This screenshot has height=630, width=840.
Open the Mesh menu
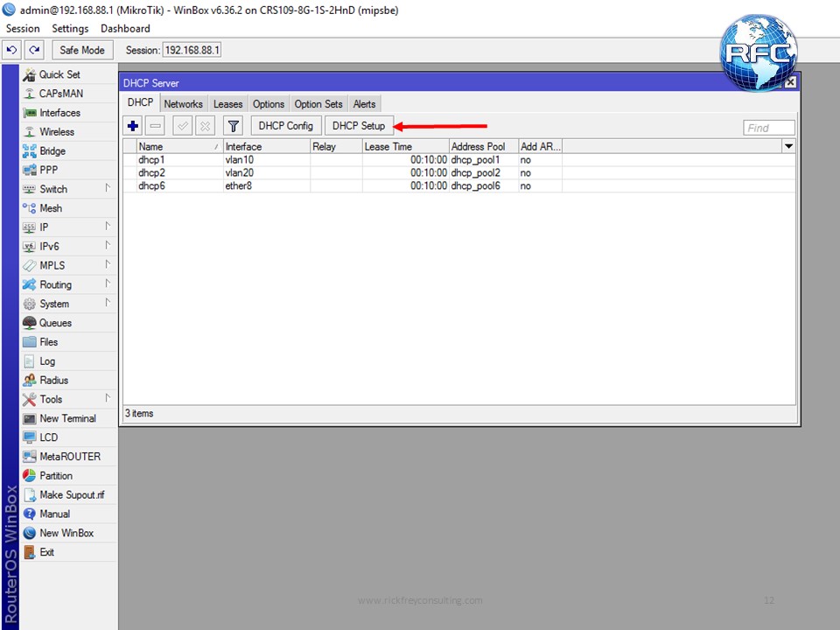[68, 208]
